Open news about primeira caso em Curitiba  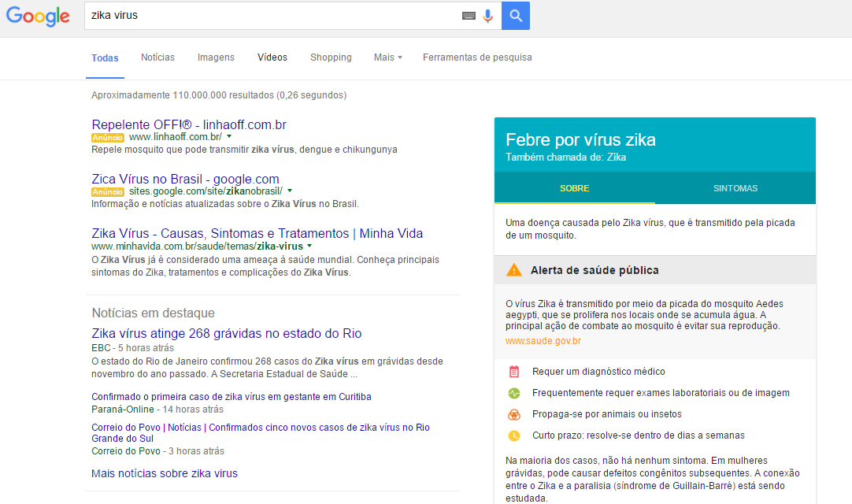[x=231, y=397]
